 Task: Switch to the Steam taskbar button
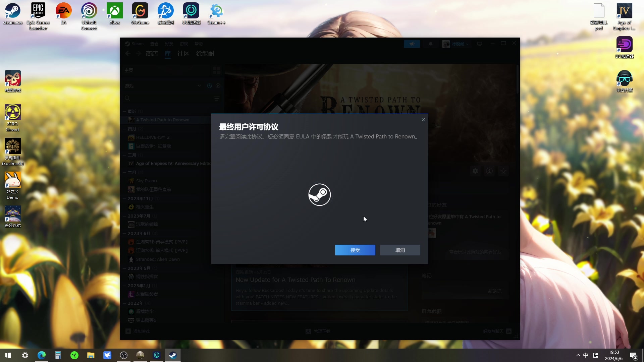173,355
